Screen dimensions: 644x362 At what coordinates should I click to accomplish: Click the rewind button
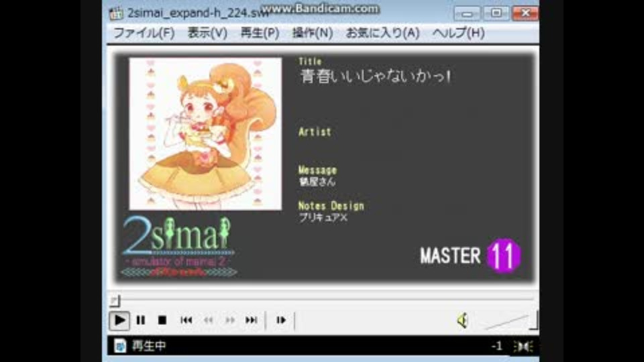click(208, 320)
